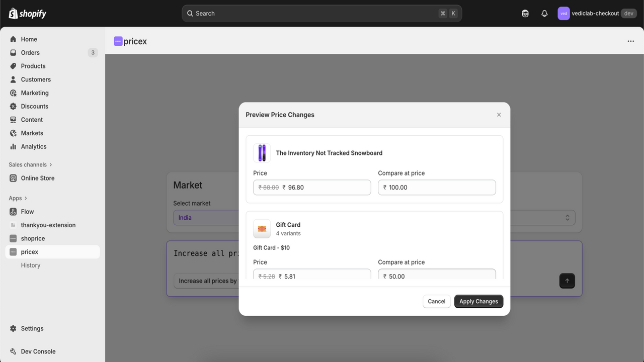
Task: Click the Snowboard Compare at price field
Action: tap(437, 188)
